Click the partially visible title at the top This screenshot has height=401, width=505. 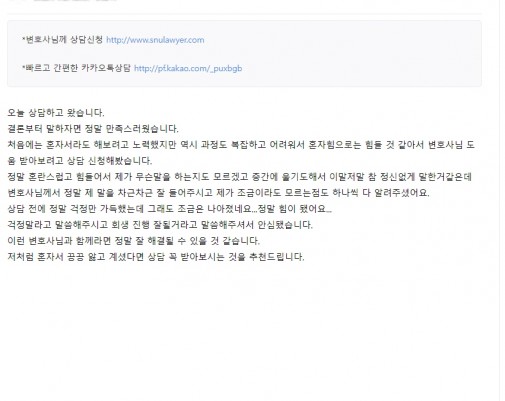[x=63, y=1]
